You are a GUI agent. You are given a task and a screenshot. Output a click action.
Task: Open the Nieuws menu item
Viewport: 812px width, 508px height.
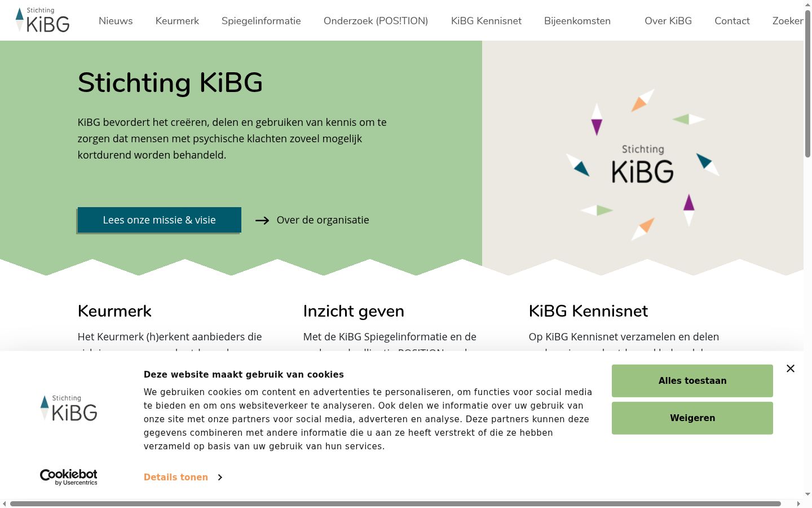(x=116, y=21)
